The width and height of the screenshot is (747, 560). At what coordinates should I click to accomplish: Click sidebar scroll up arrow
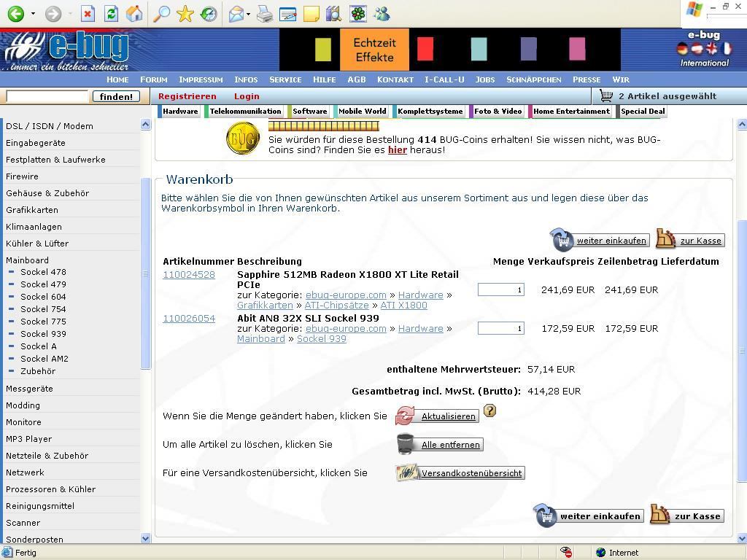click(x=145, y=125)
